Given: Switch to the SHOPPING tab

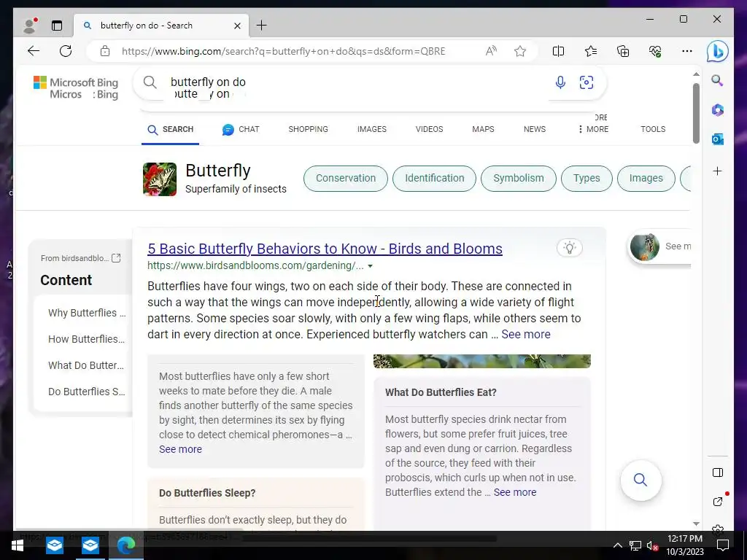Looking at the screenshot, I should point(309,130).
